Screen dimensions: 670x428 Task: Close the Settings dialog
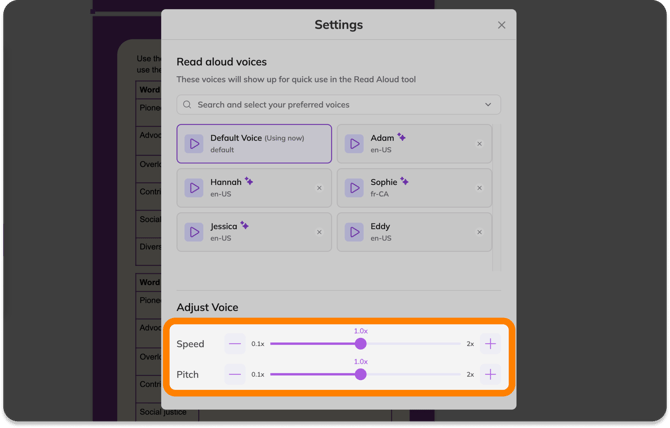(x=502, y=25)
